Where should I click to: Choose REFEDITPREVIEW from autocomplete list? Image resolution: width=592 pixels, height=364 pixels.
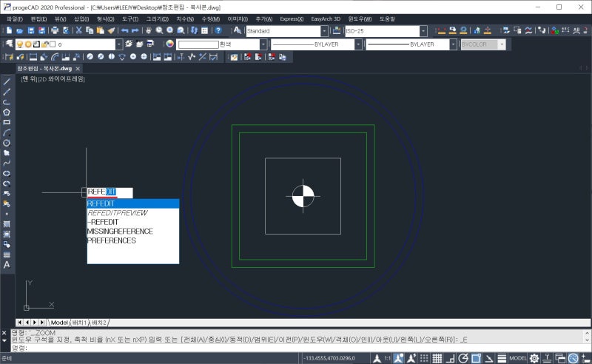[x=133, y=213]
